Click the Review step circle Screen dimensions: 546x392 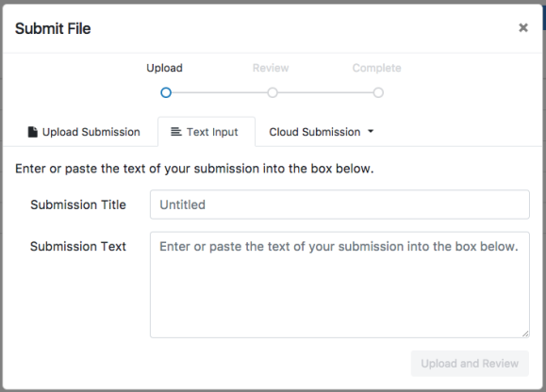273,93
